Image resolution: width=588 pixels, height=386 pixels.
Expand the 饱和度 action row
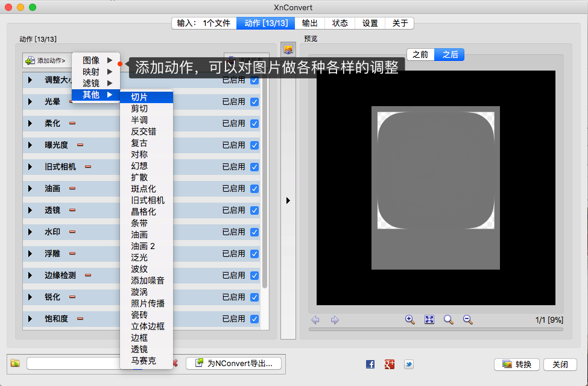[x=30, y=319]
